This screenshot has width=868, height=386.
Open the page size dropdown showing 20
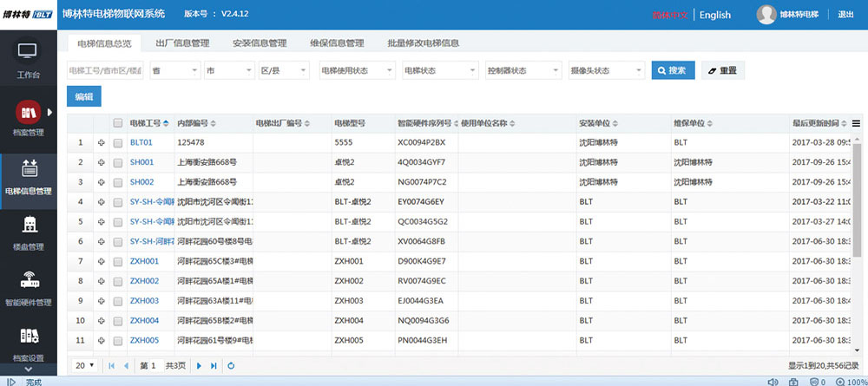point(84,366)
